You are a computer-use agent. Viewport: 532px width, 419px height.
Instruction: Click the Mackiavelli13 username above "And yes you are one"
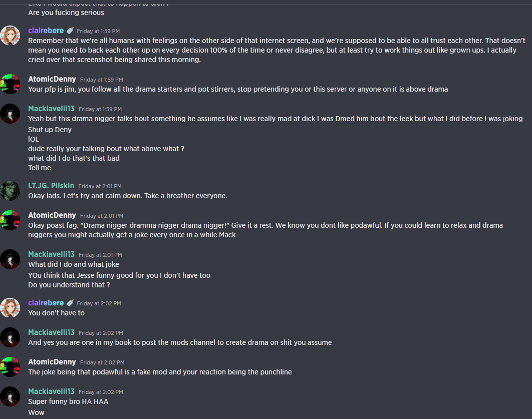coord(51,332)
